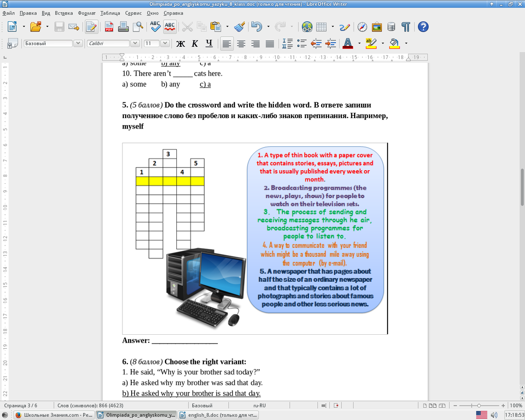Viewport: 525px width, 420px height.
Task: Click the Paste clipboard icon
Action: coord(215,27)
